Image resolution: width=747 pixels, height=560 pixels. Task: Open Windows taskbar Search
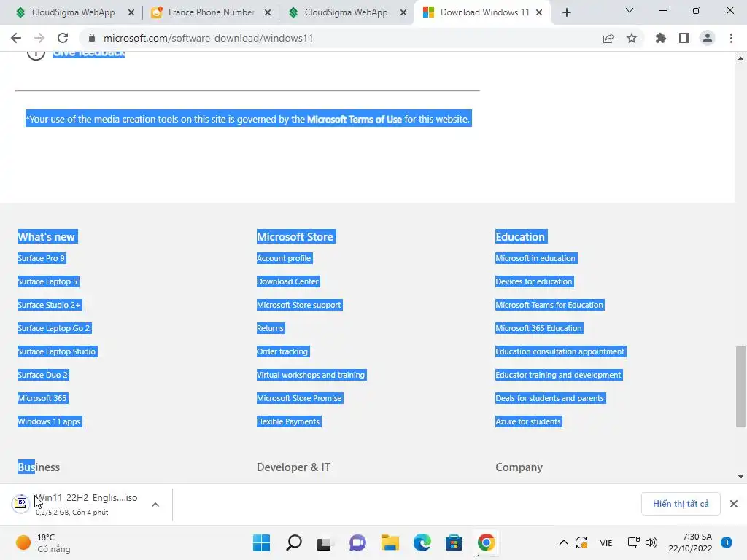click(294, 542)
